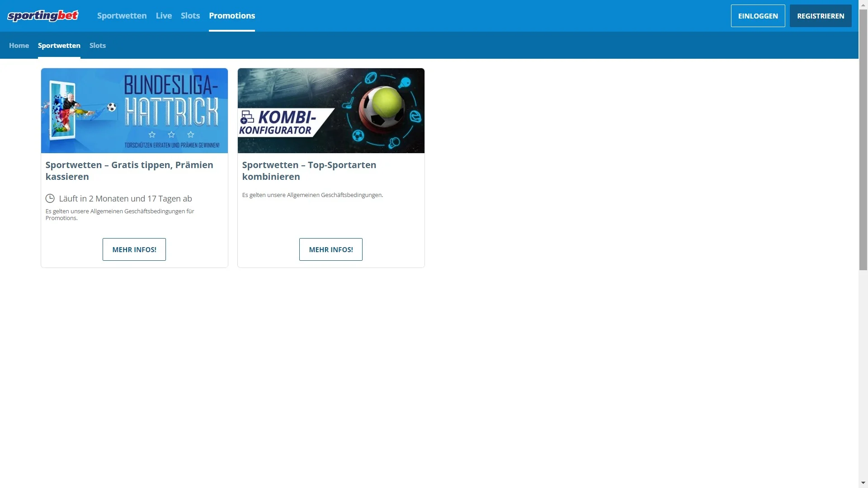Screen dimensions: 868x488
Task: Click MEHR INFOS! under Kombi-Konfigurator
Action: (331, 249)
